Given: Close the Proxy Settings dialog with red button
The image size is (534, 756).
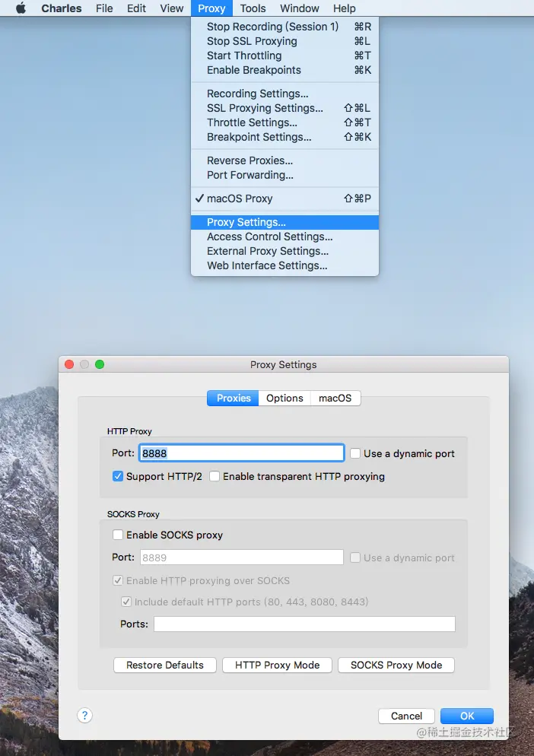Looking at the screenshot, I should pyautogui.click(x=69, y=364).
